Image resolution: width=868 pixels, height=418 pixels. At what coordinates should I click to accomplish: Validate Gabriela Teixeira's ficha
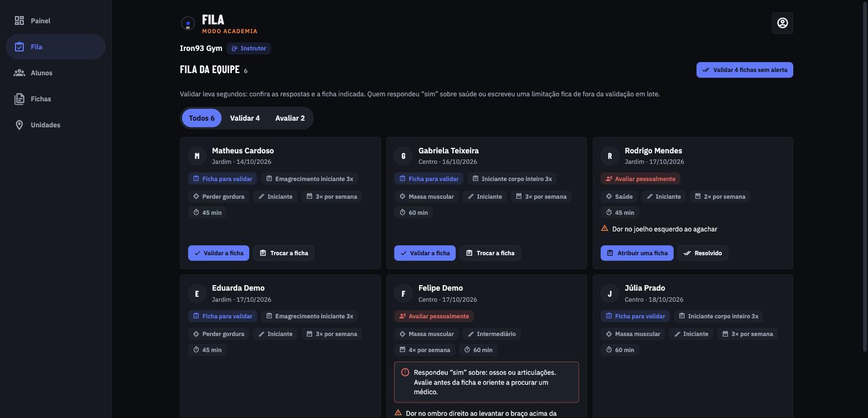[425, 253]
